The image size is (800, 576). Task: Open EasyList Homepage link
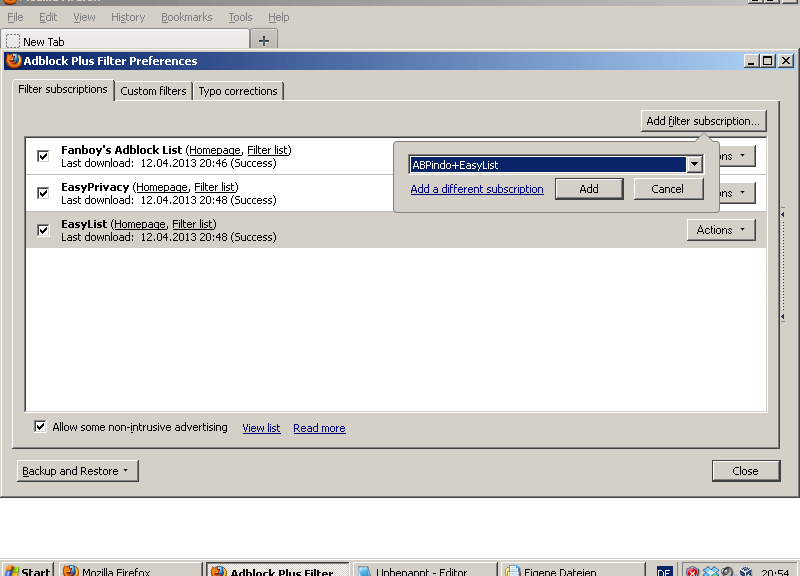tap(139, 224)
